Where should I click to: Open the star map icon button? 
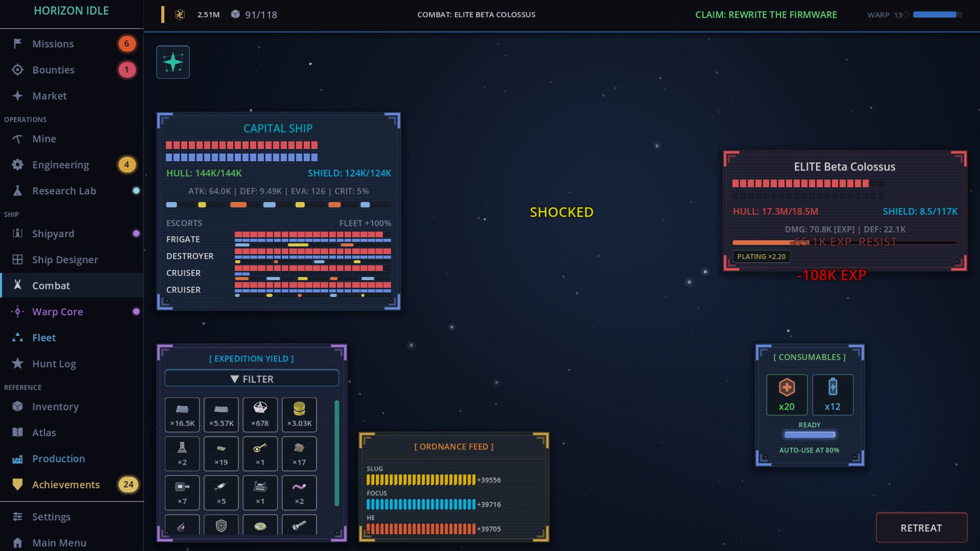(173, 62)
